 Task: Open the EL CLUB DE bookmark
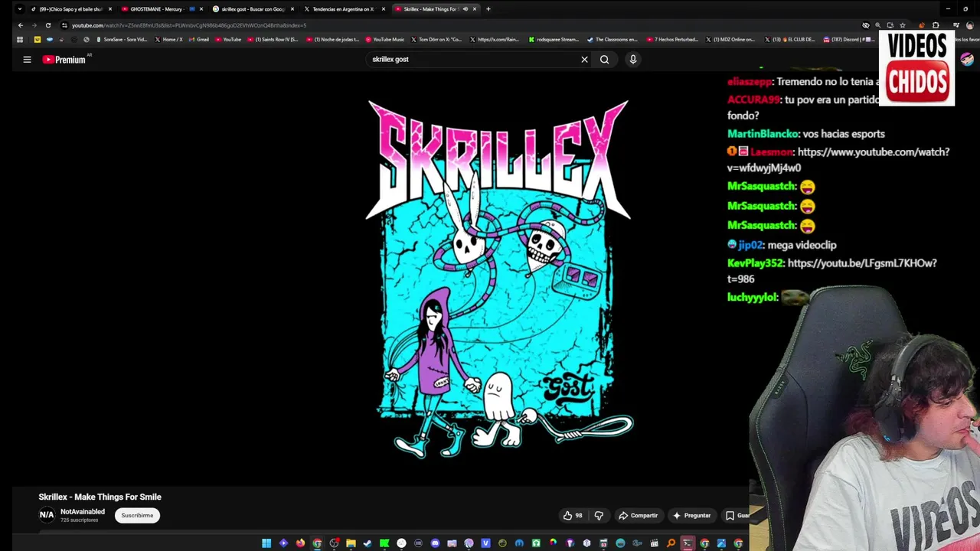click(788, 39)
